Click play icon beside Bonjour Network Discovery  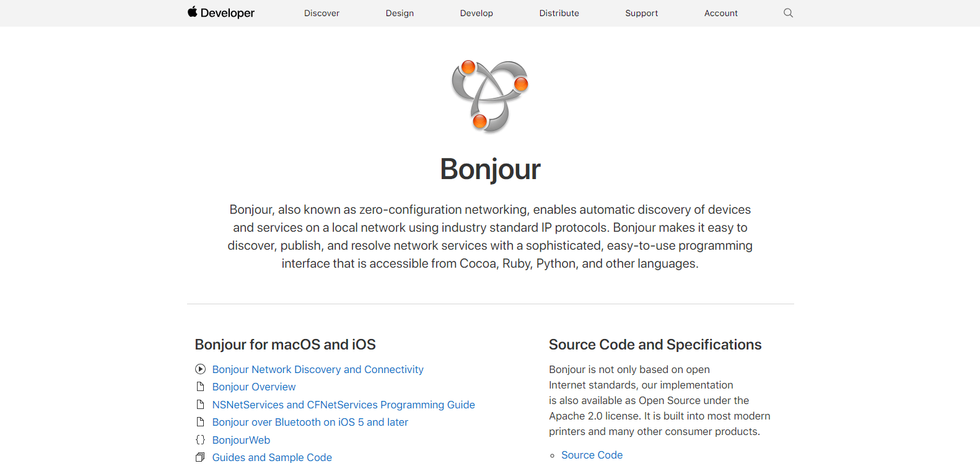click(x=200, y=369)
